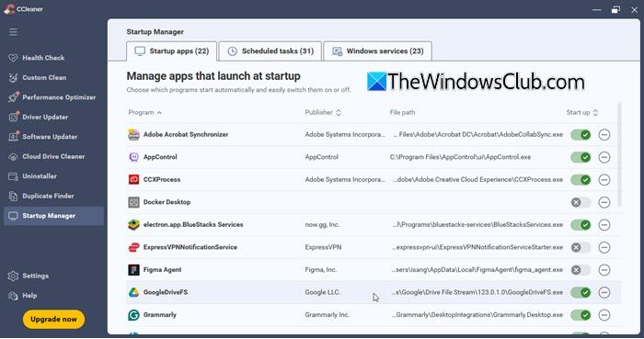Enable the Figma Agent startup toggle
644x339 pixels.
pos(581,270)
